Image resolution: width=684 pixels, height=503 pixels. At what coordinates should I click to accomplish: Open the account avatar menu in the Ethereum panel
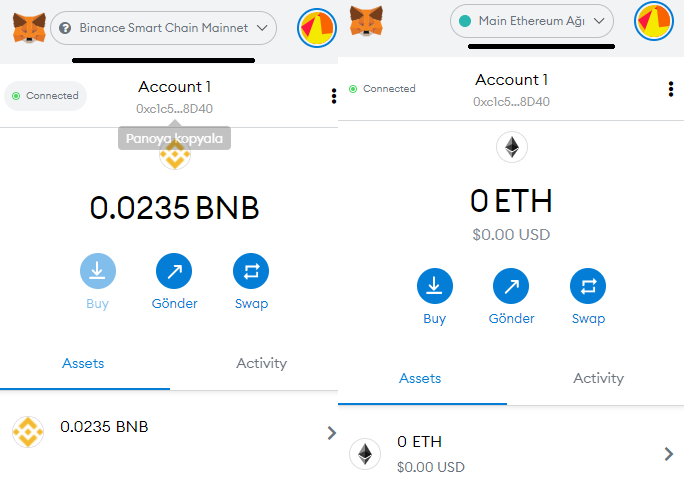pos(654,21)
